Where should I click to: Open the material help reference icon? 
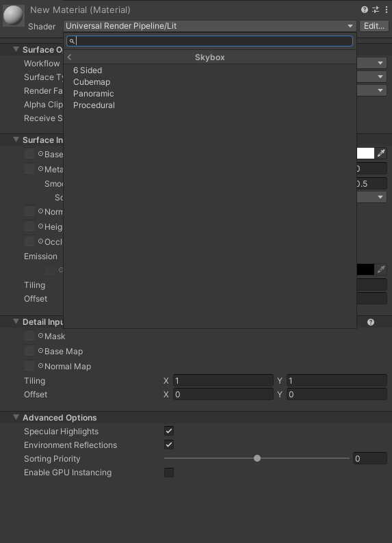[365, 10]
